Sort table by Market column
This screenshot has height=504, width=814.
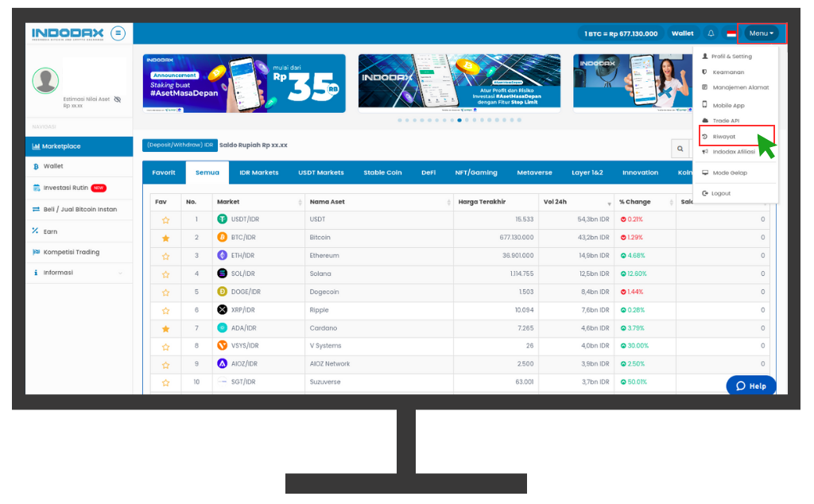tap(258, 202)
